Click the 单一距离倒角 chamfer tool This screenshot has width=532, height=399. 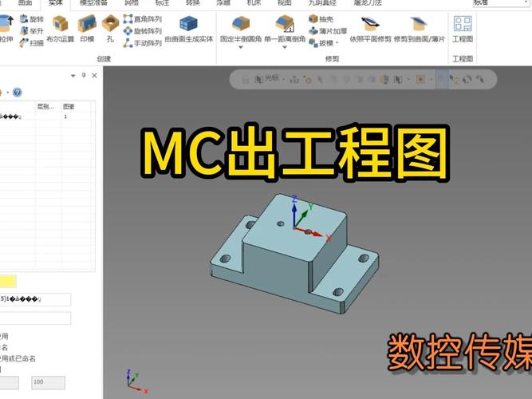pyautogui.click(x=285, y=30)
